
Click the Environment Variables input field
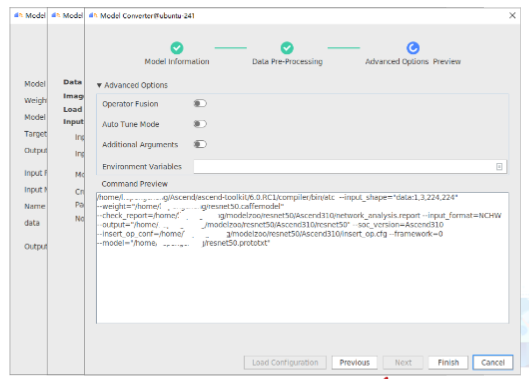[350, 166]
